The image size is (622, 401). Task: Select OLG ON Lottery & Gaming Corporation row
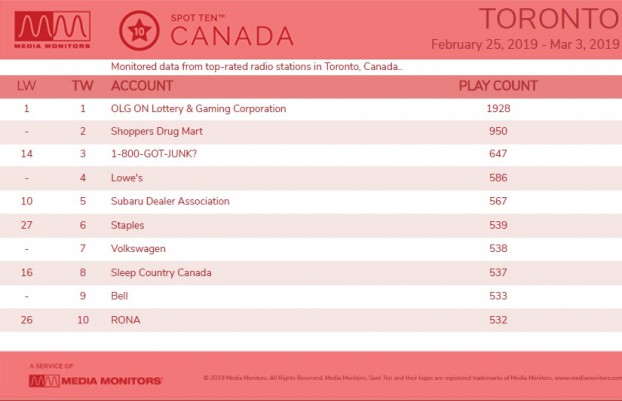[311, 109]
